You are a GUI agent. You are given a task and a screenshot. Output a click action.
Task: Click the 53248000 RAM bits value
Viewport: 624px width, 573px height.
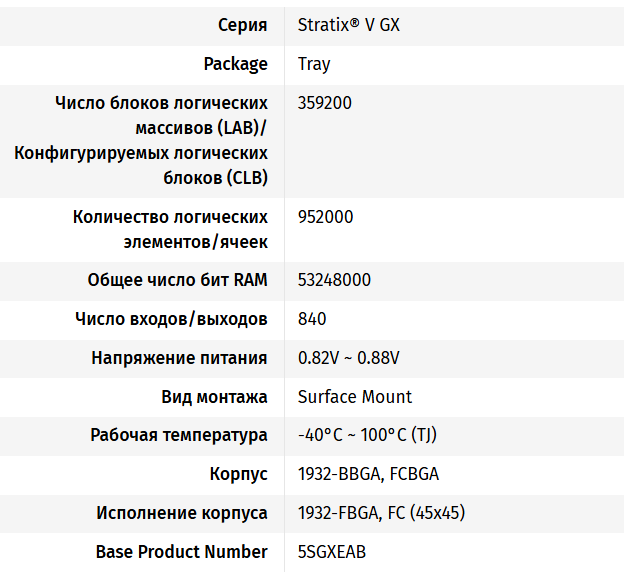(334, 280)
